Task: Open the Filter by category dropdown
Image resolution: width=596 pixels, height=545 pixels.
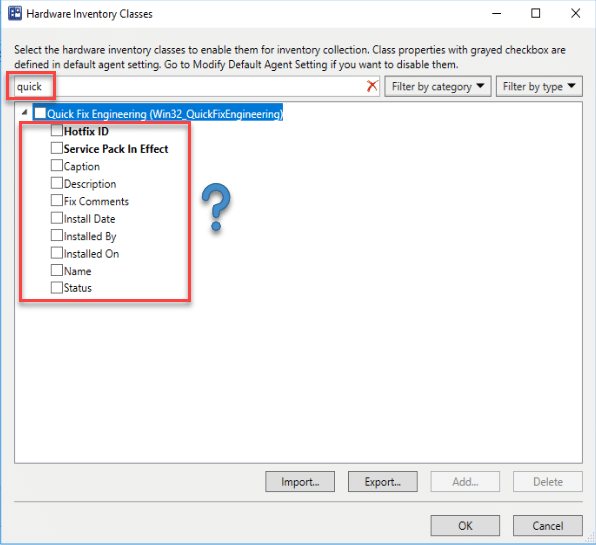Action: pos(438,87)
